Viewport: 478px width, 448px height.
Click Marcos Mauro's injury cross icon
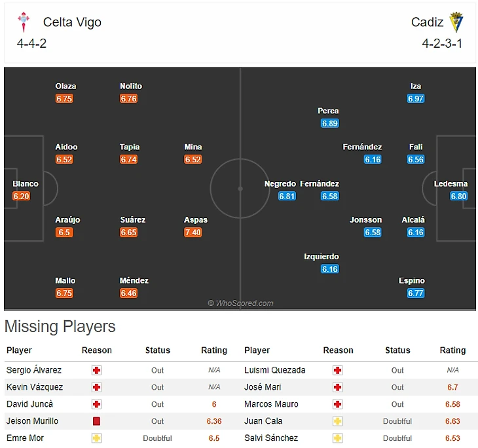click(x=338, y=404)
